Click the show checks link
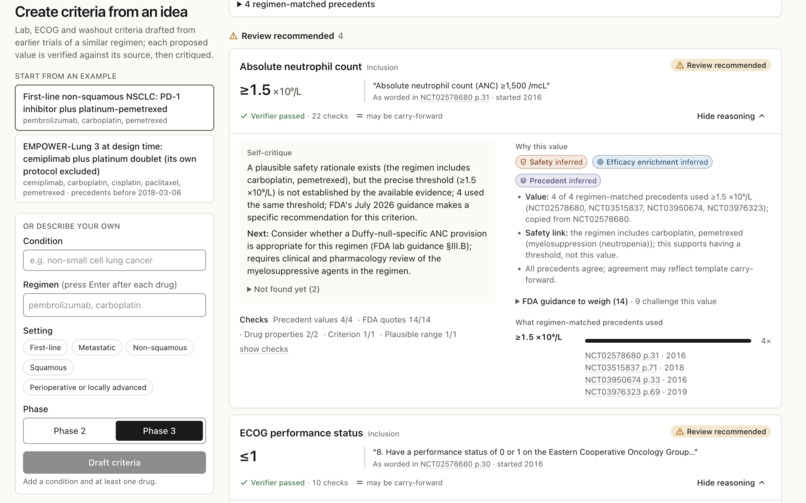Image resolution: width=806 pixels, height=503 pixels. coord(264,349)
